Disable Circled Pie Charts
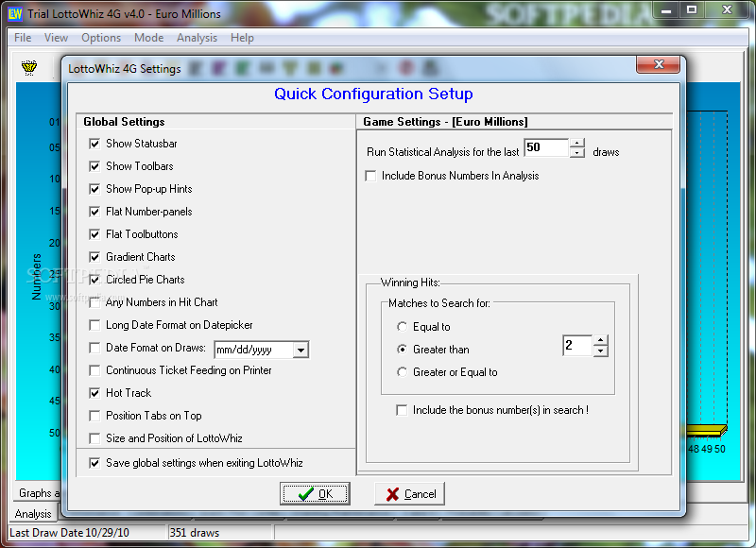756x548 pixels. [94, 280]
